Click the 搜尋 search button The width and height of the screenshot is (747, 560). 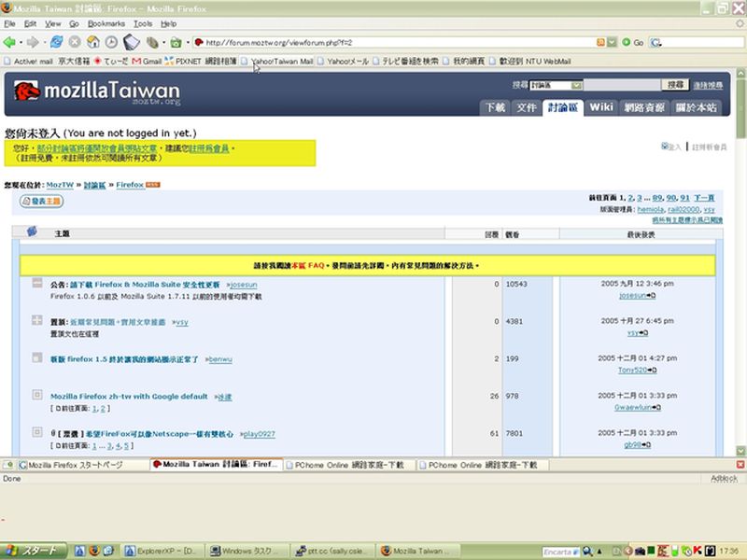[675, 85]
